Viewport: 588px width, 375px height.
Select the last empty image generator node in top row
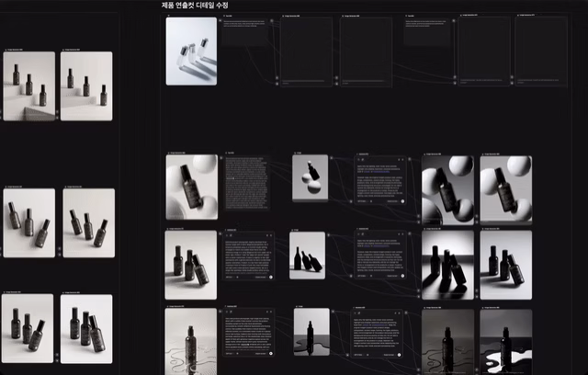pyautogui.click(x=541, y=51)
